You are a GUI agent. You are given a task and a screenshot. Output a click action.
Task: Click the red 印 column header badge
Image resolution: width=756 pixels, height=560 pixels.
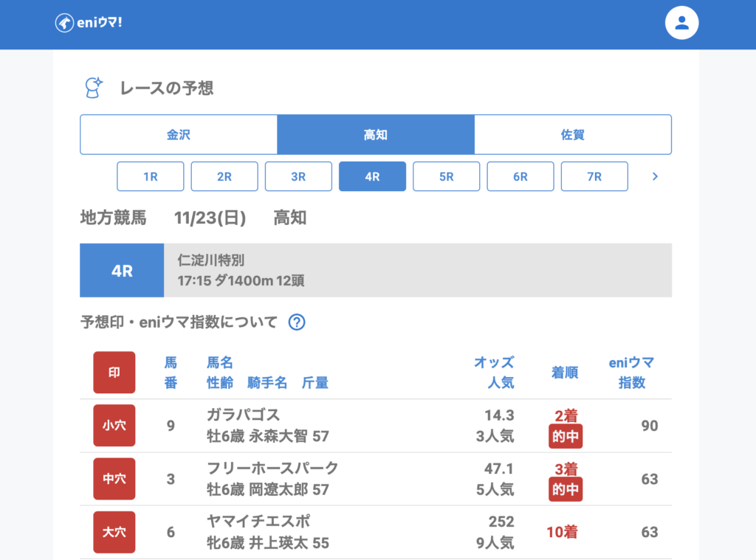coord(114,373)
